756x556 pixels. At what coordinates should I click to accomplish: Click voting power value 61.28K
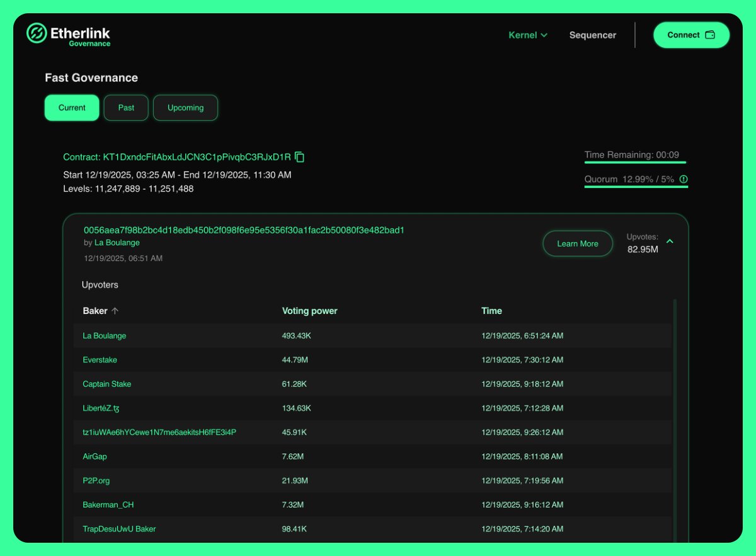click(x=294, y=384)
